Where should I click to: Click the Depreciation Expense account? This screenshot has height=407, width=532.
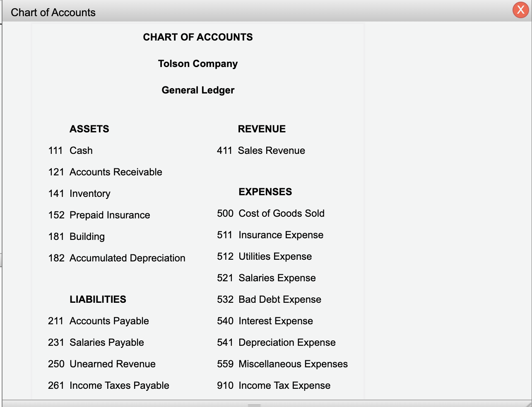pyautogui.click(x=276, y=342)
